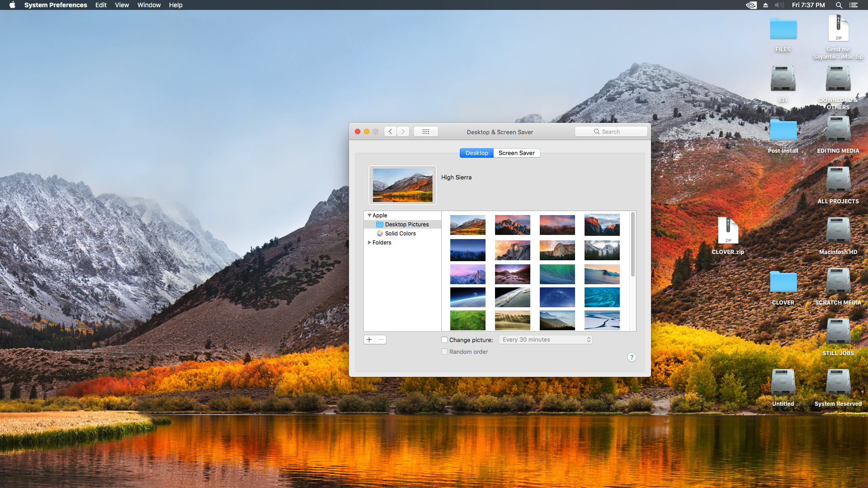The height and width of the screenshot is (488, 868).
Task: Open Notification Center icon in menu bar
Action: pyautogui.click(x=853, y=5)
